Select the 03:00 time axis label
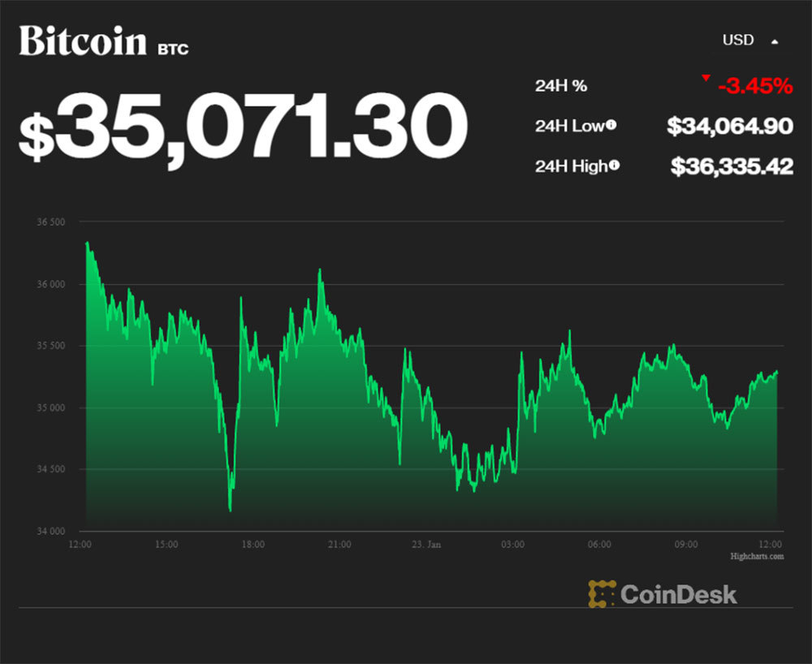Image resolution: width=812 pixels, height=664 pixels. (x=512, y=545)
